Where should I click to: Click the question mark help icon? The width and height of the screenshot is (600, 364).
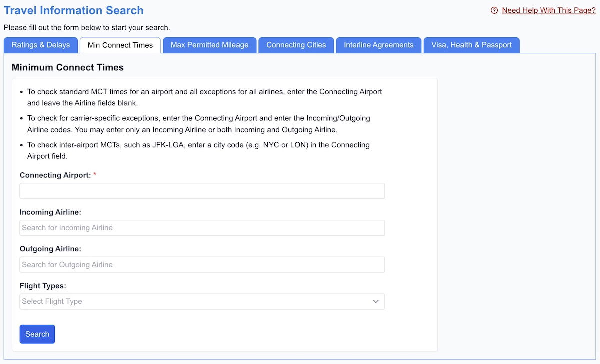pos(494,10)
